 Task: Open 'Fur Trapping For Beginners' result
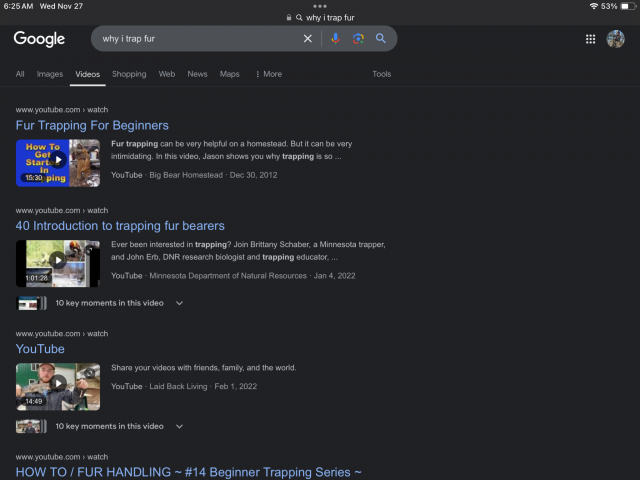point(92,125)
